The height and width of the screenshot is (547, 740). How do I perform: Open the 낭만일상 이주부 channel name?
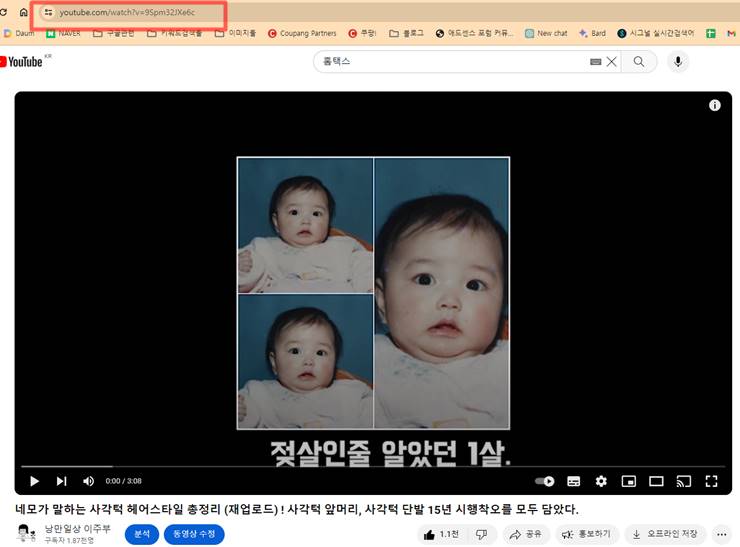click(x=77, y=528)
